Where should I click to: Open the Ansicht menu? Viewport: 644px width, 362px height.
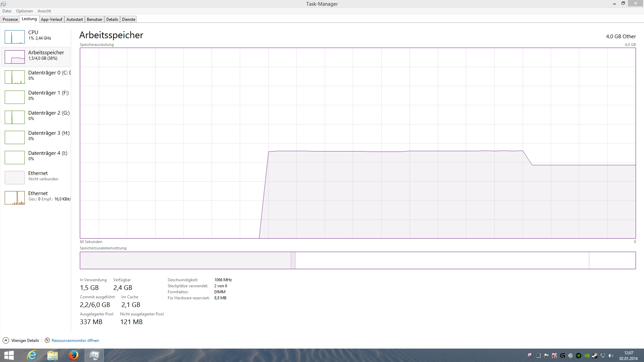[44, 11]
